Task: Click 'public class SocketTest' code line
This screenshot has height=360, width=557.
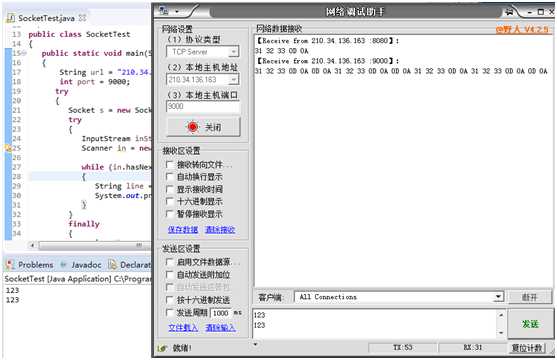Action: point(79,34)
